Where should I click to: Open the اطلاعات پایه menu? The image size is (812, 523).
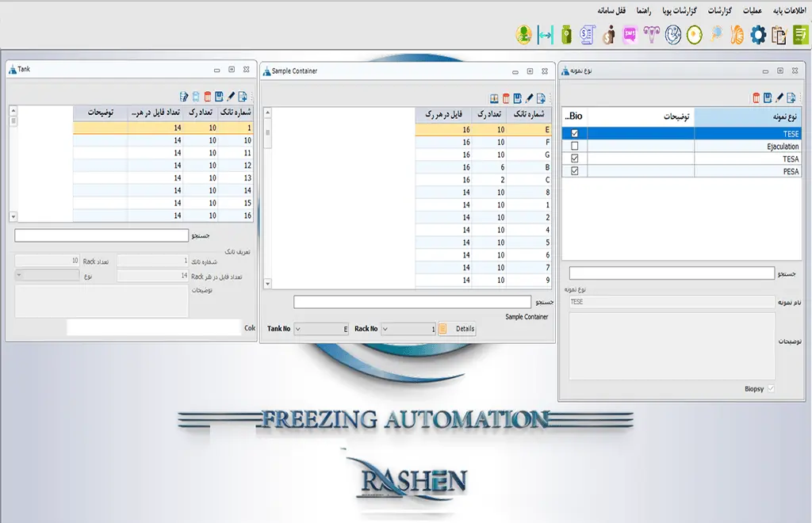(788, 11)
